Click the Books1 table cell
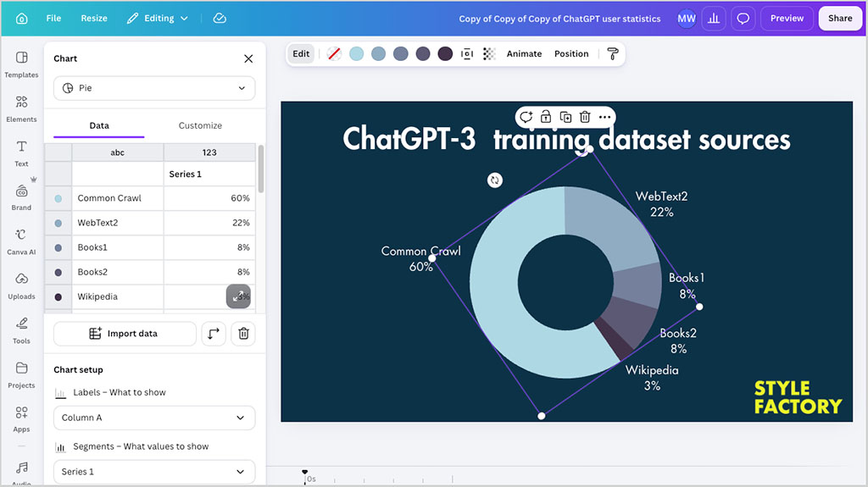The height and width of the screenshot is (487, 868). [117, 247]
